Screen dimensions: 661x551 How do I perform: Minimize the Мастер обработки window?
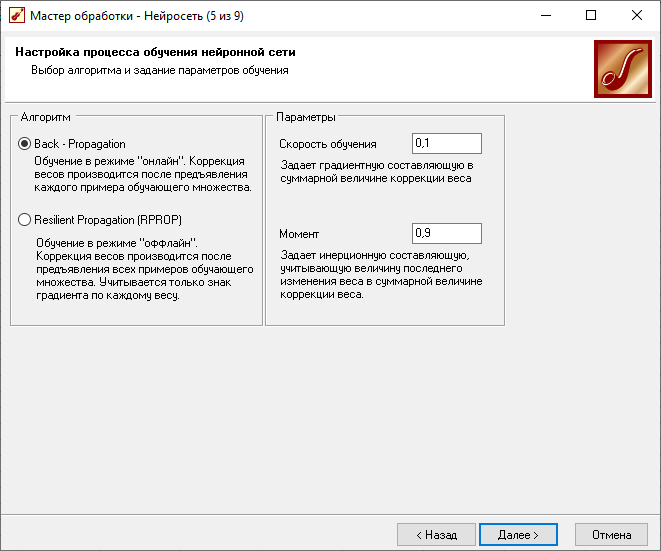[546, 16]
